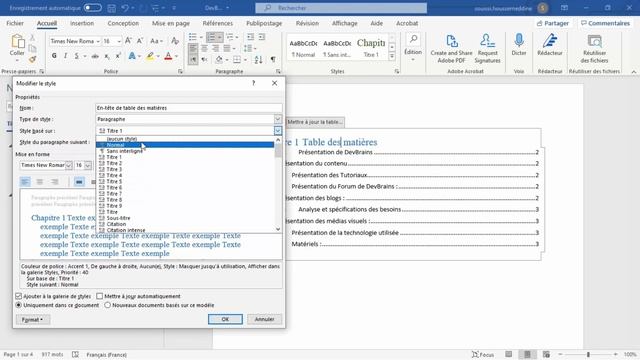Open the Mise en page tab
The width and height of the screenshot is (640, 360).
[171, 23]
